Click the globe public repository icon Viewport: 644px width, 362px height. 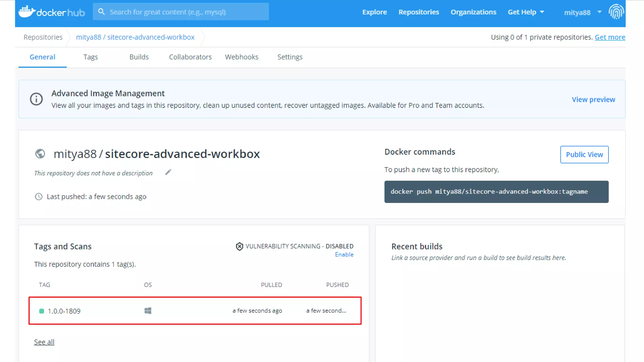[x=40, y=154]
